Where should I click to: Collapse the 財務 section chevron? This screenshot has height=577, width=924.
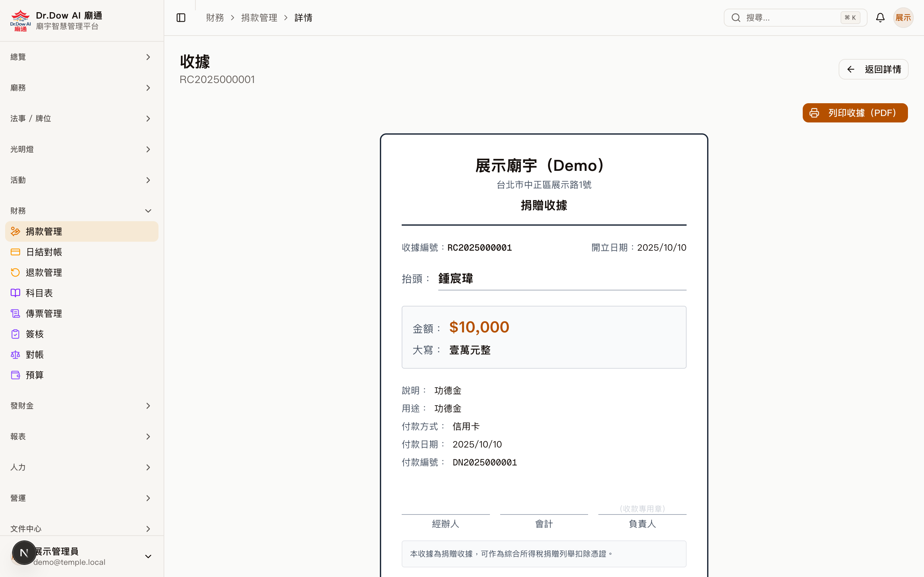[148, 210]
